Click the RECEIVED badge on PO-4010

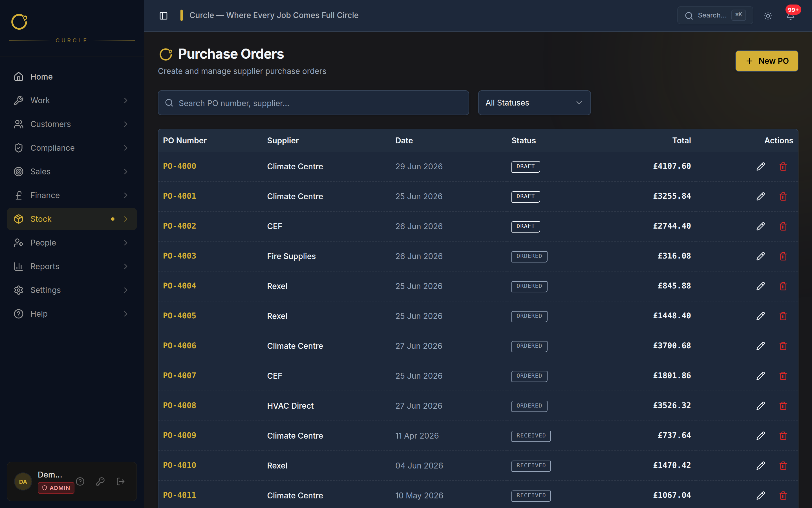pyautogui.click(x=531, y=466)
